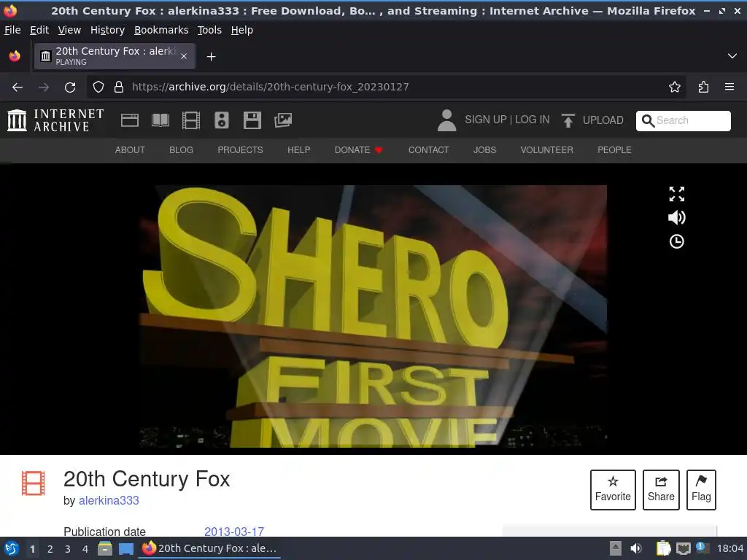747x560 pixels.
Task: Open the Firefox extensions icon
Action: 703,87
